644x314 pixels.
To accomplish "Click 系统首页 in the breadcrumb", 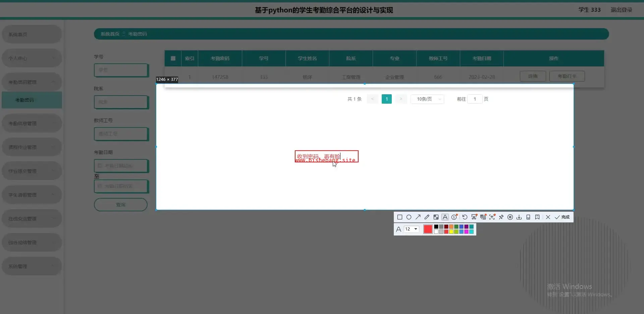I will coord(110,34).
